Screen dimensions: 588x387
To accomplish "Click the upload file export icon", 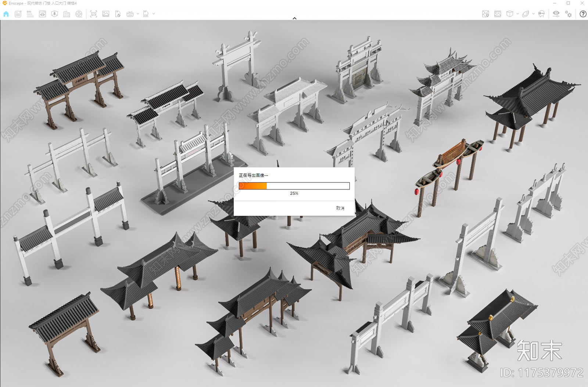I will 118,14.
